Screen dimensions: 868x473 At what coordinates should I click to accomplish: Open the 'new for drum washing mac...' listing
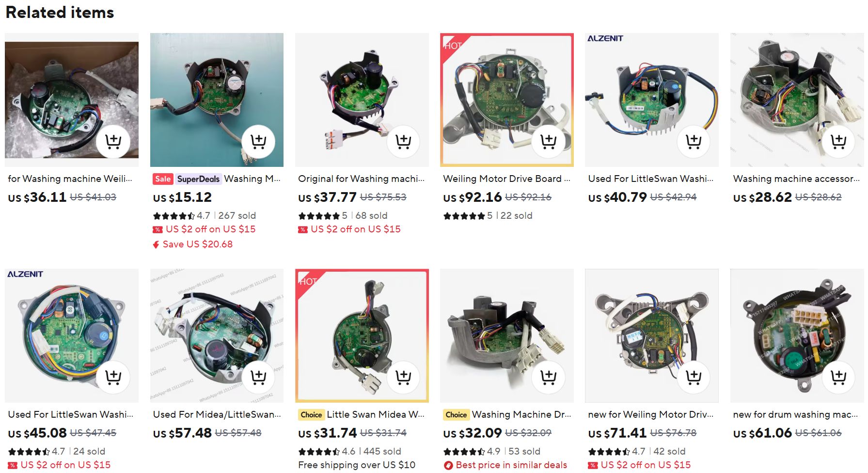795,414
